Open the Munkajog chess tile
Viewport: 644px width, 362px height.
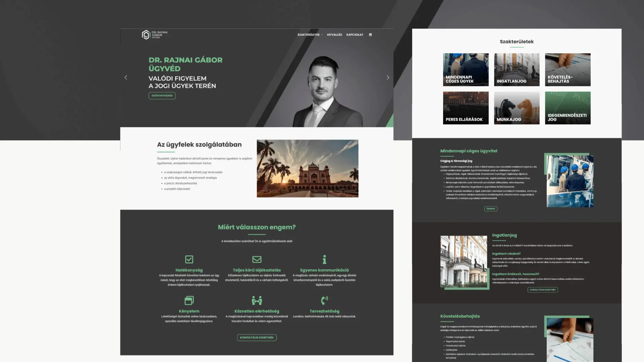click(517, 108)
